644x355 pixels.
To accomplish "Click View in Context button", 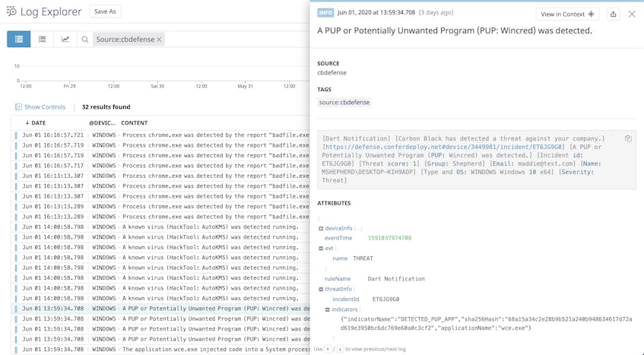I will [567, 14].
